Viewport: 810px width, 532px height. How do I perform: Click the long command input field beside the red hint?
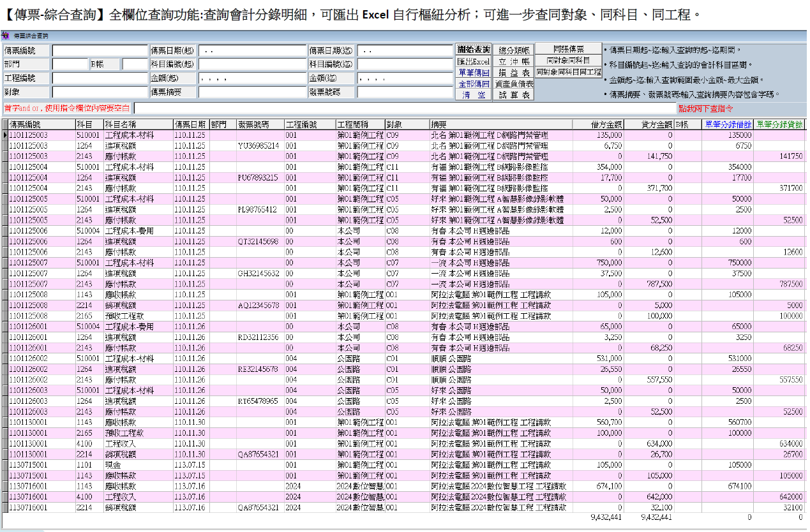[405, 108]
